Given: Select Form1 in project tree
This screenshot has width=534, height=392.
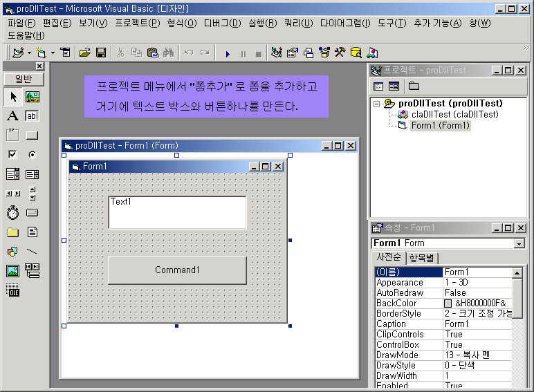Looking at the screenshot, I should click(x=441, y=126).
